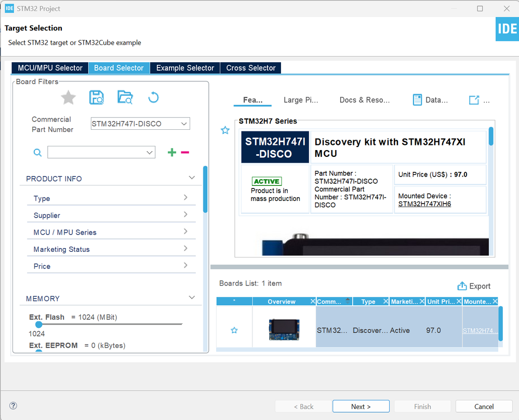The width and height of the screenshot is (519, 420).
Task: Remove the Type column
Action: (x=385, y=301)
